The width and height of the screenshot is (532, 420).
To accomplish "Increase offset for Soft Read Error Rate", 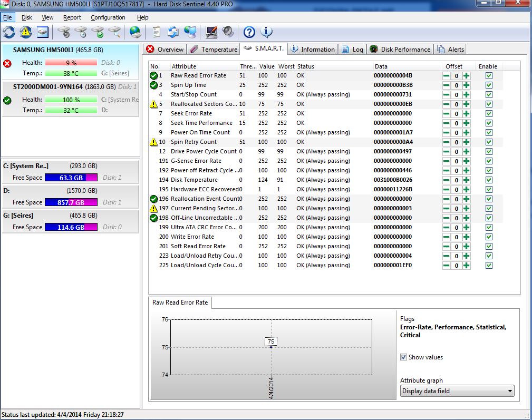I will (467, 247).
